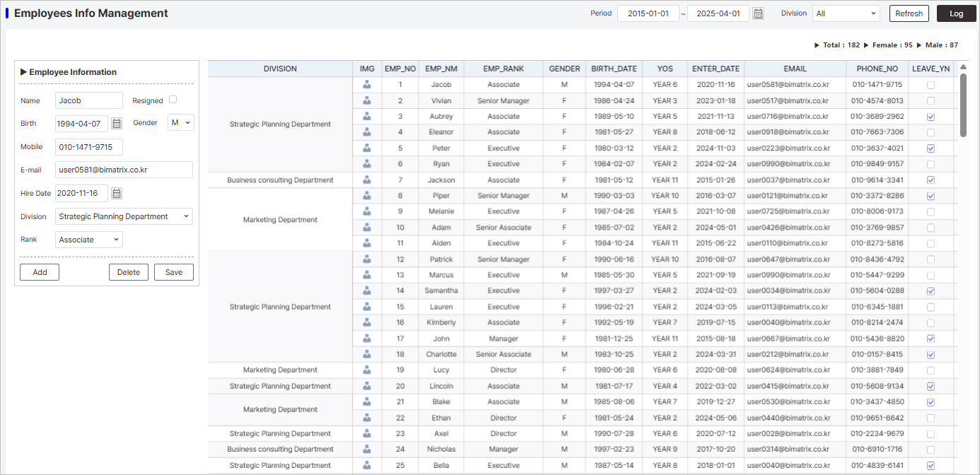Collapse the Employee Information section triangle
This screenshot has width=980, height=475.
[23, 72]
